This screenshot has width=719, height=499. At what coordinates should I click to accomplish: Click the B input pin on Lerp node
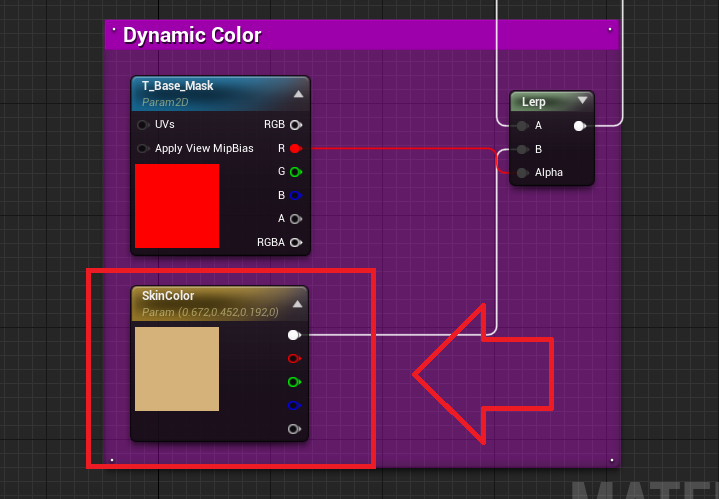point(522,149)
